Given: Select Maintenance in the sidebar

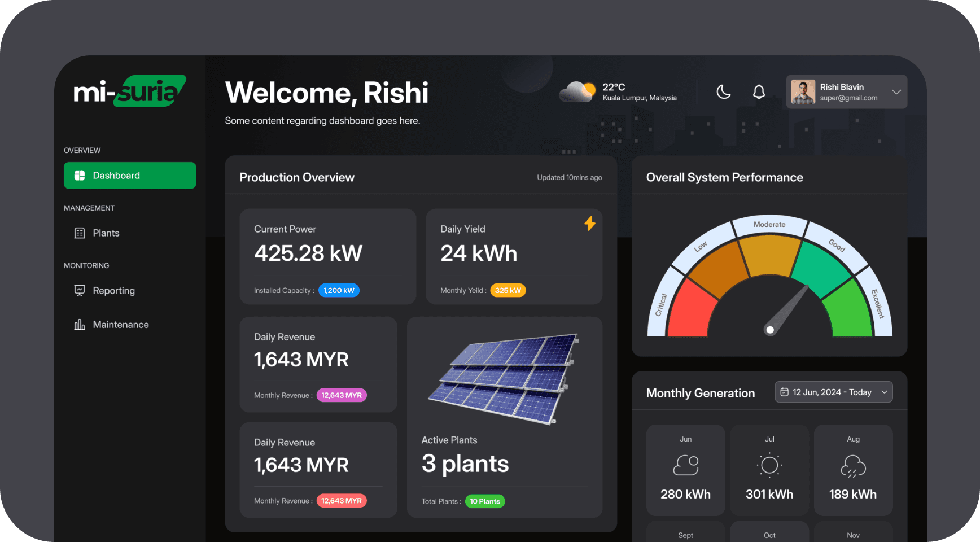Looking at the screenshot, I should (130, 325).
